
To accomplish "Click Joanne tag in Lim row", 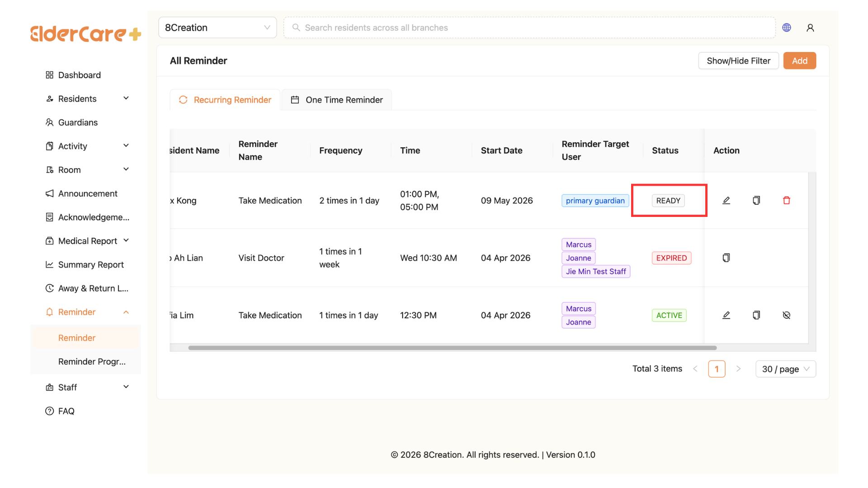I will [x=578, y=322].
